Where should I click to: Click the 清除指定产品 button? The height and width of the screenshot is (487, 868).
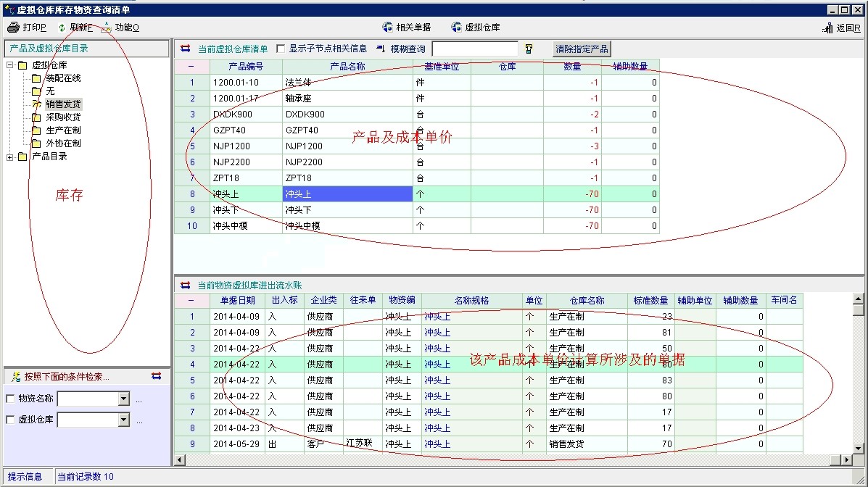[x=582, y=49]
